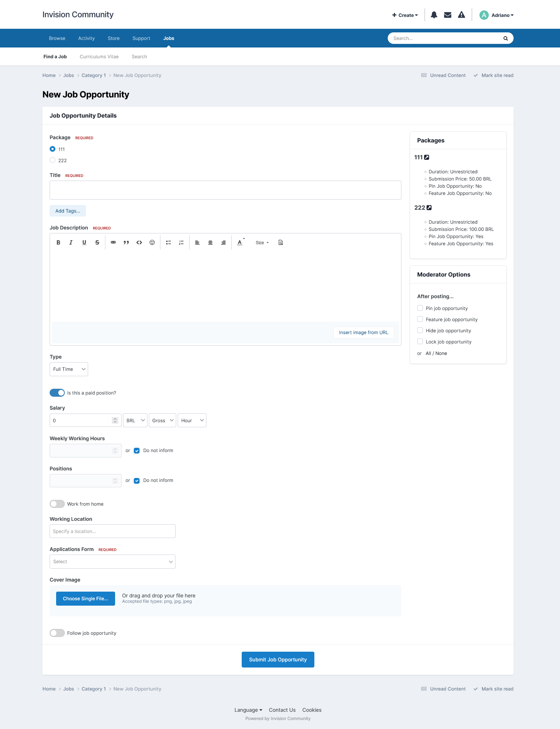This screenshot has width=560, height=729.
Task: Open the Adriano user menu
Action: pos(502,15)
